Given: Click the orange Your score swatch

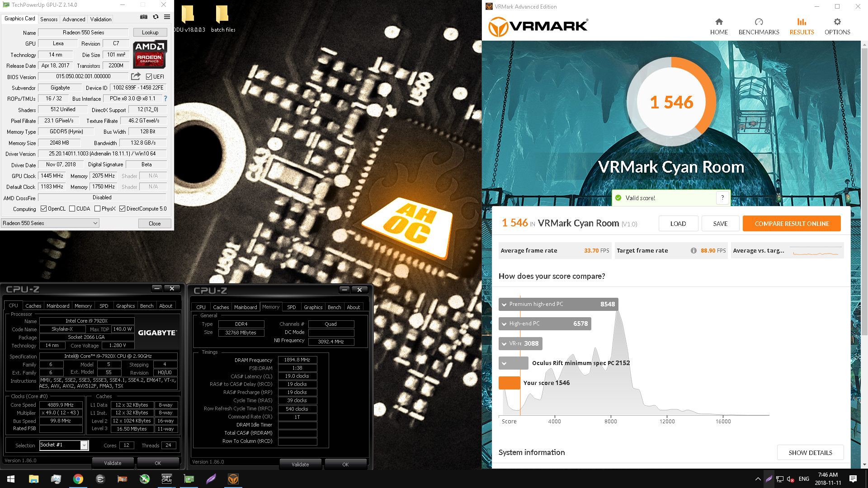Looking at the screenshot, I should click(509, 383).
